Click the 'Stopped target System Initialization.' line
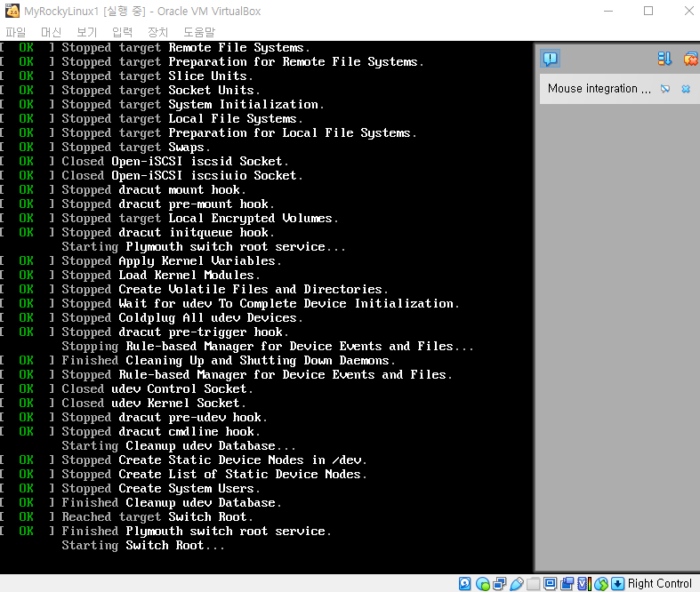This screenshot has height=592, width=700. [193, 104]
